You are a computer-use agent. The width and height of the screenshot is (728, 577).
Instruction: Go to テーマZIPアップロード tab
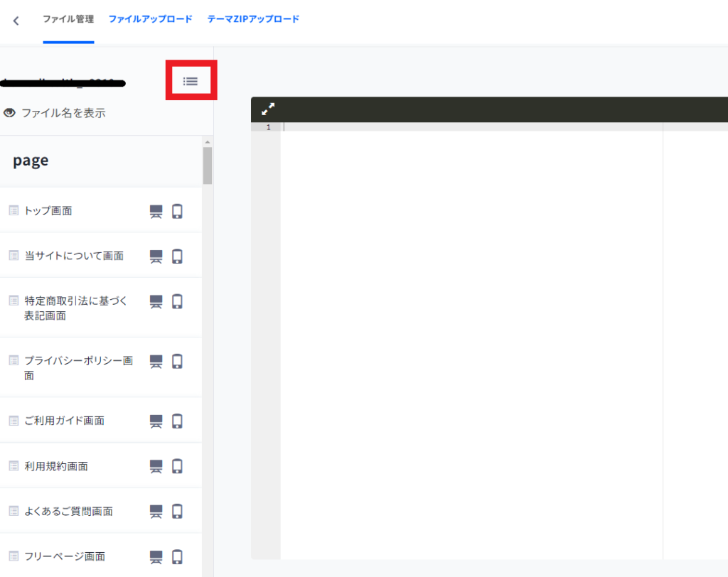pos(253,19)
